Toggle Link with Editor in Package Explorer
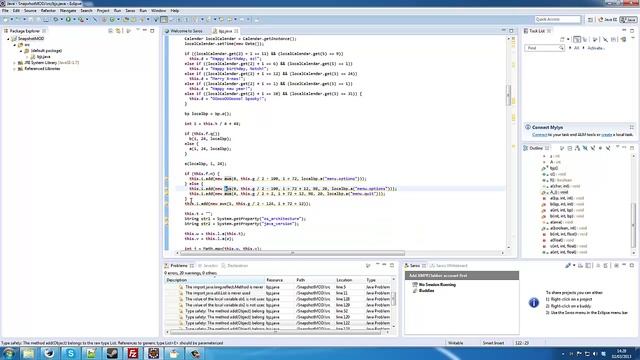Screen dimensions: 640x360 click(118, 31)
